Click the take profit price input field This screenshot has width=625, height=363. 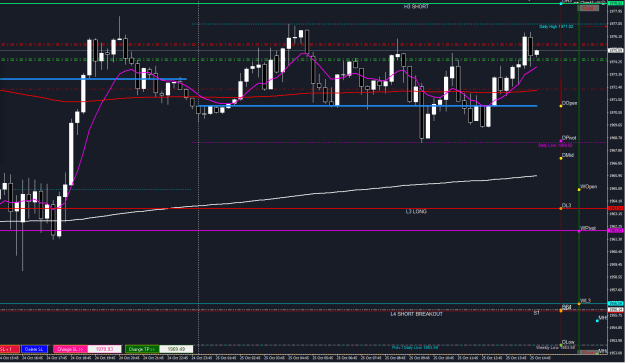(176, 349)
